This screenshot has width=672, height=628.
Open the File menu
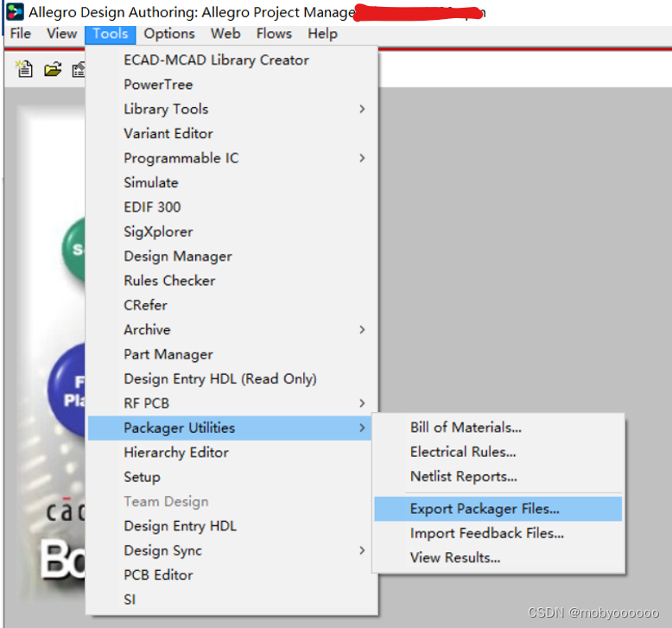(x=21, y=34)
